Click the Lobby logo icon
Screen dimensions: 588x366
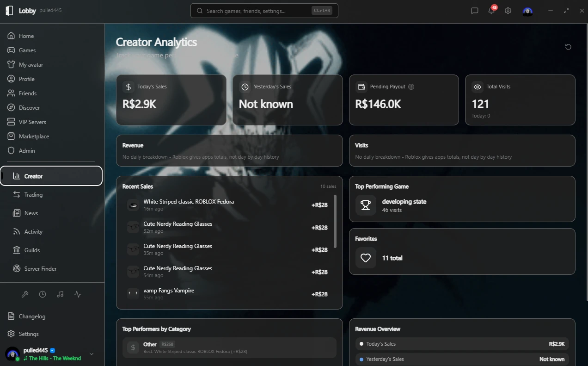click(x=9, y=11)
